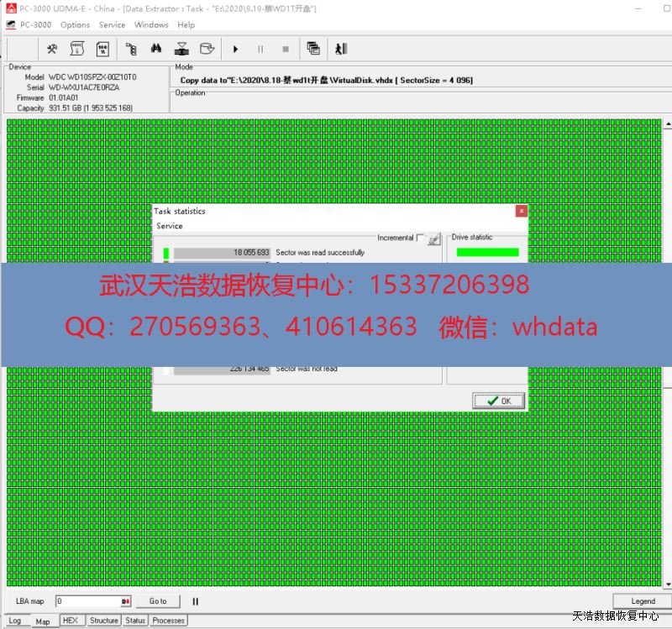Click the disk drive toolbar icon
Image resolution: width=672 pixels, height=629 pixels.
point(207,49)
